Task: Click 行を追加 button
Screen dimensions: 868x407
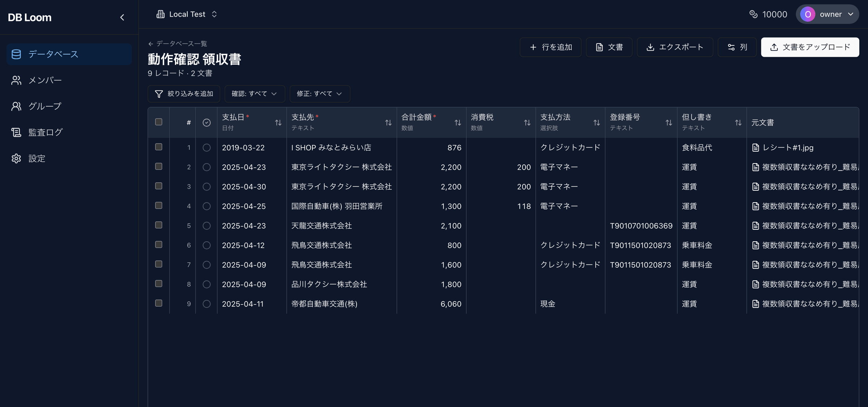Action: (550, 47)
